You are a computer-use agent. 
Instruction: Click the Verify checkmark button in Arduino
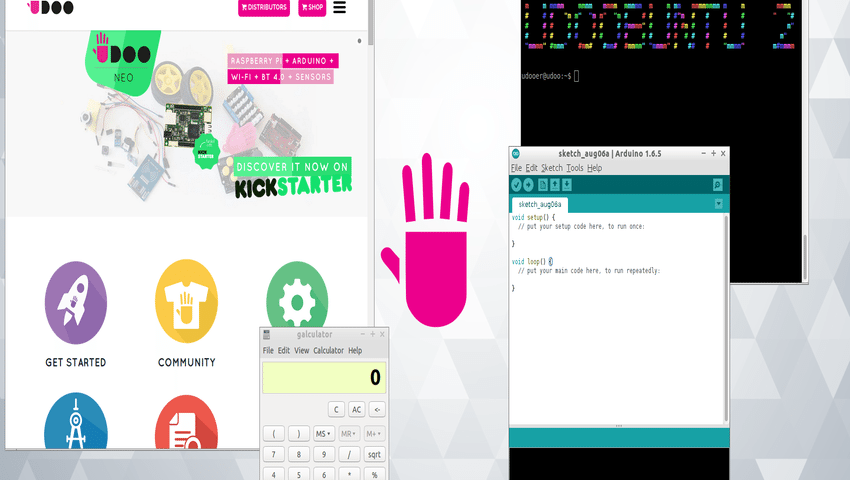[516, 185]
